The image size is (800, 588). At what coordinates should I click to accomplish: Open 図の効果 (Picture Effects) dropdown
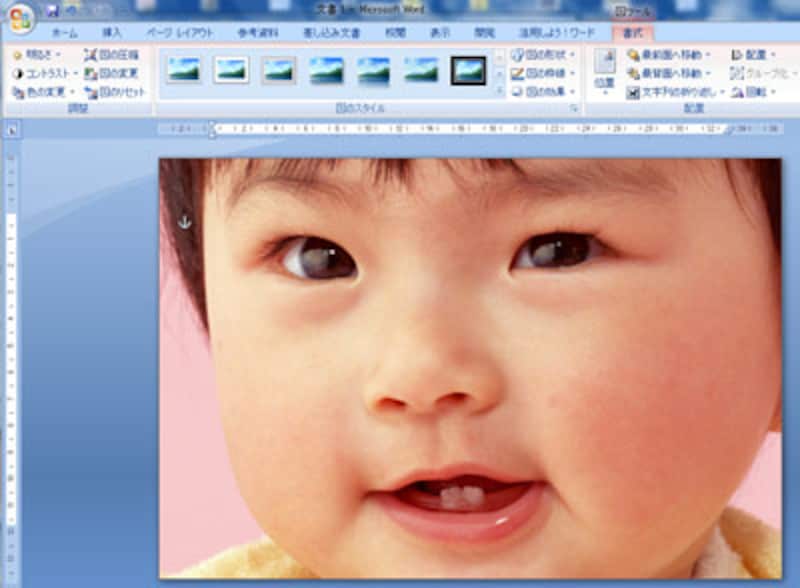[544, 92]
